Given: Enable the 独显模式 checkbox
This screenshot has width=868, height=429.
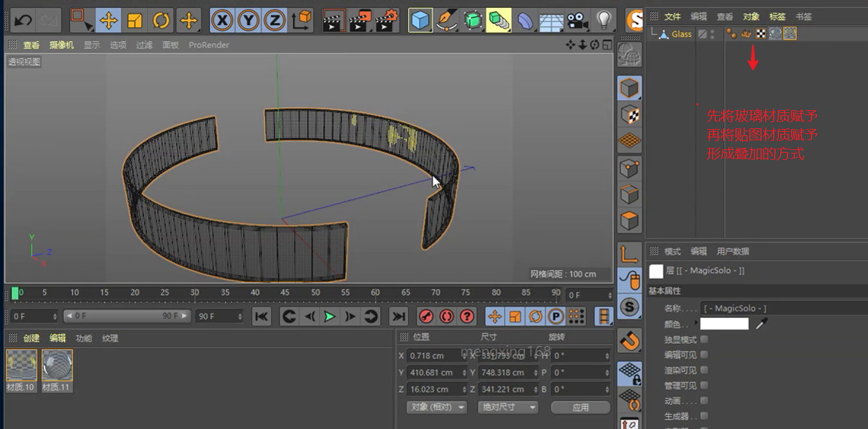Looking at the screenshot, I should [704, 340].
